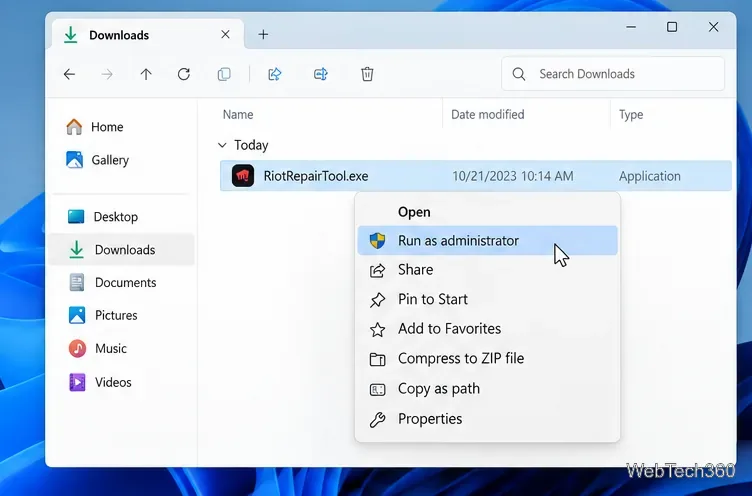Select Run as administrator
Image resolution: width=752 pixels, height=496 pixels.
pyautogui.click(x=487, y=240)
